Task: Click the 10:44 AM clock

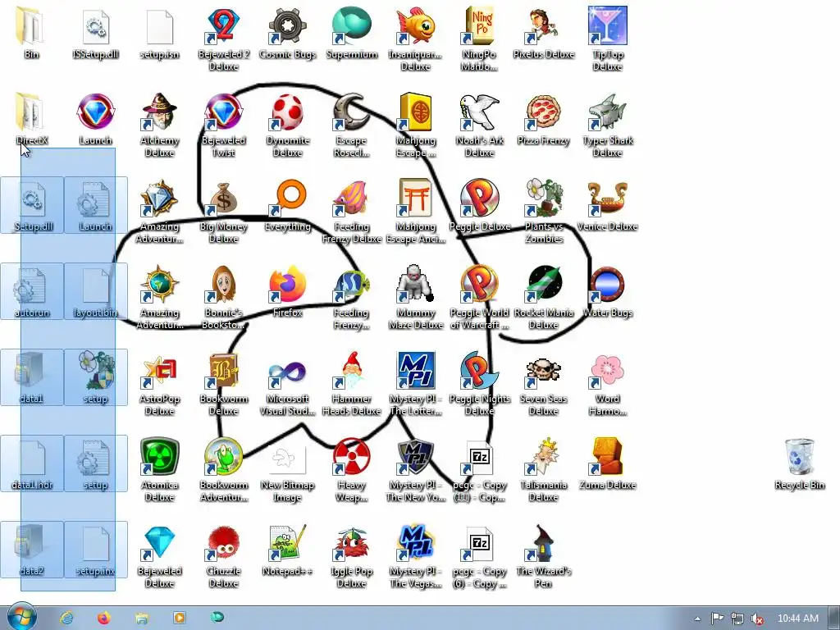Action: [797, 619]
